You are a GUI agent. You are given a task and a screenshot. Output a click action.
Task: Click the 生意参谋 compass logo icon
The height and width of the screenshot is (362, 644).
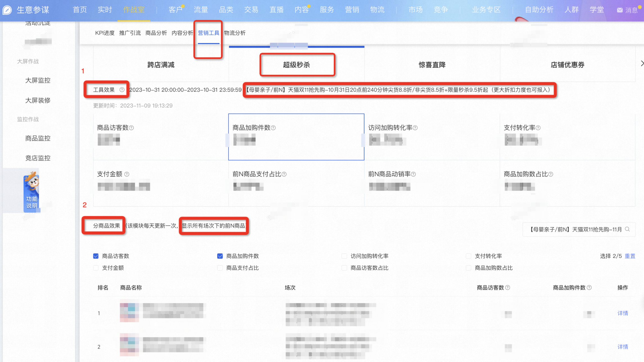coord(7,10)
